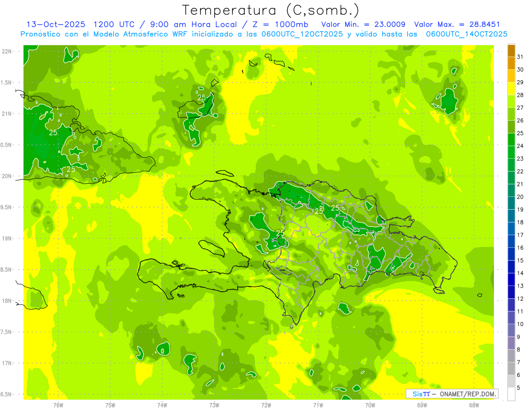The width and height of the screenshot is (532, 411).
Task: Click the "76W" longitude axis label
Action: (58, 405)
